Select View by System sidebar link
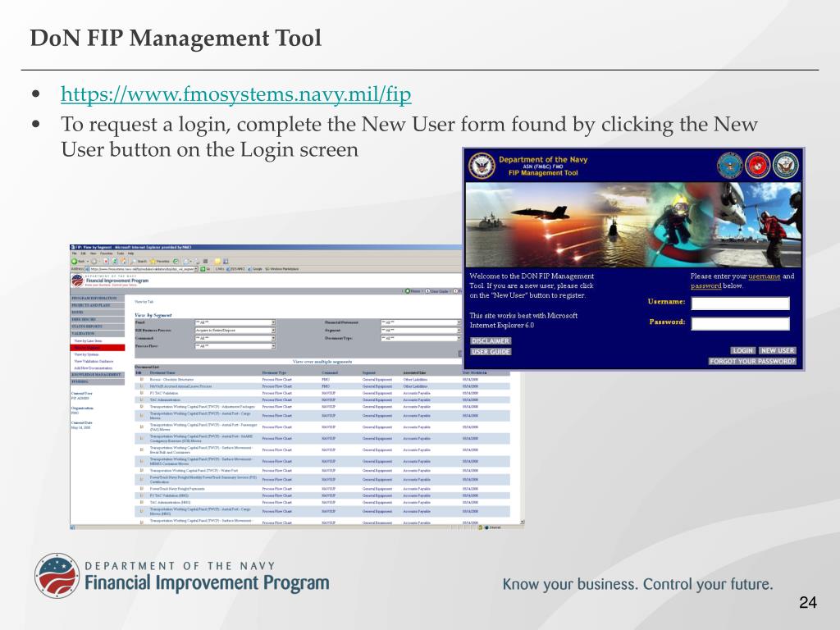 point(86,354)
